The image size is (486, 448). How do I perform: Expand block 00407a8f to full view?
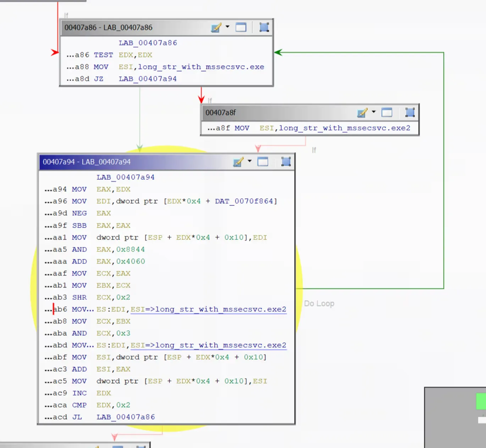coord(387,113)
